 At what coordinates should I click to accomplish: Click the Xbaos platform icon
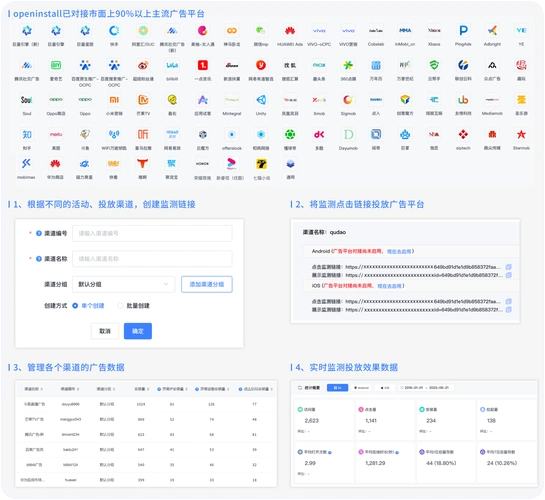coord(434,31)
